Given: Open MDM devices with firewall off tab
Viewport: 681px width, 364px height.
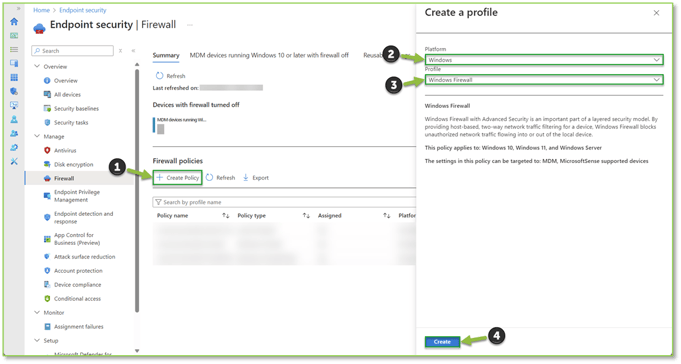Looking at the screenshot, I should click(x=269, y=55).
